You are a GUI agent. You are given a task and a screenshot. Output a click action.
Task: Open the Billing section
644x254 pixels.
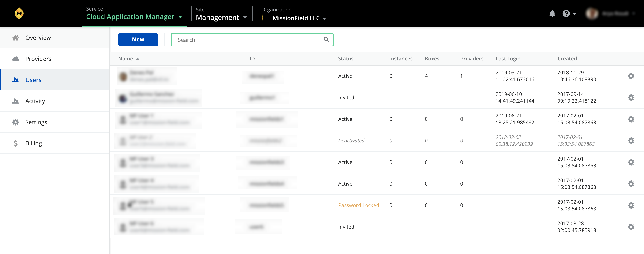click(55, 143)
